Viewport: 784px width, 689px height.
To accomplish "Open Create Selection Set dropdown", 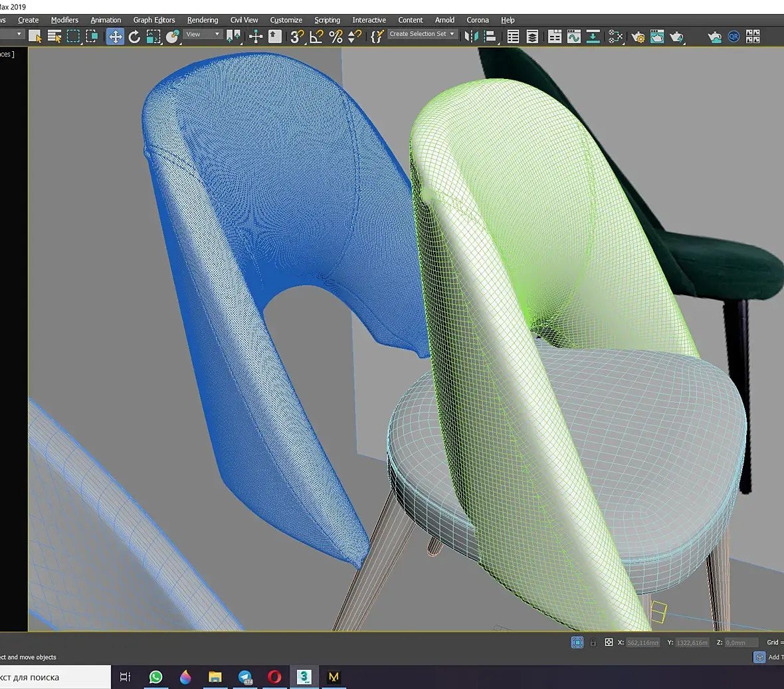I will coord(422,34).
